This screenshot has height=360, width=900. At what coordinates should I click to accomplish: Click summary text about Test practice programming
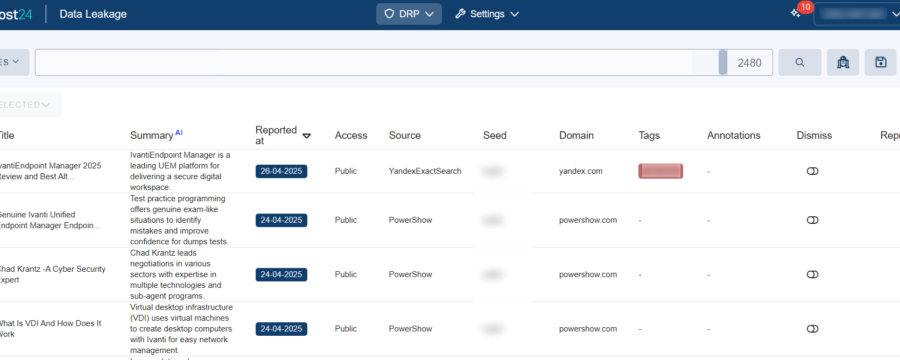[178, 220]
